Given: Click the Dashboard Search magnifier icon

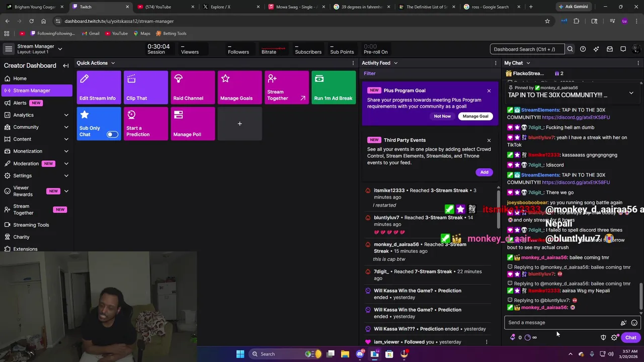Looking at the screenshot, I should (570, 49).
